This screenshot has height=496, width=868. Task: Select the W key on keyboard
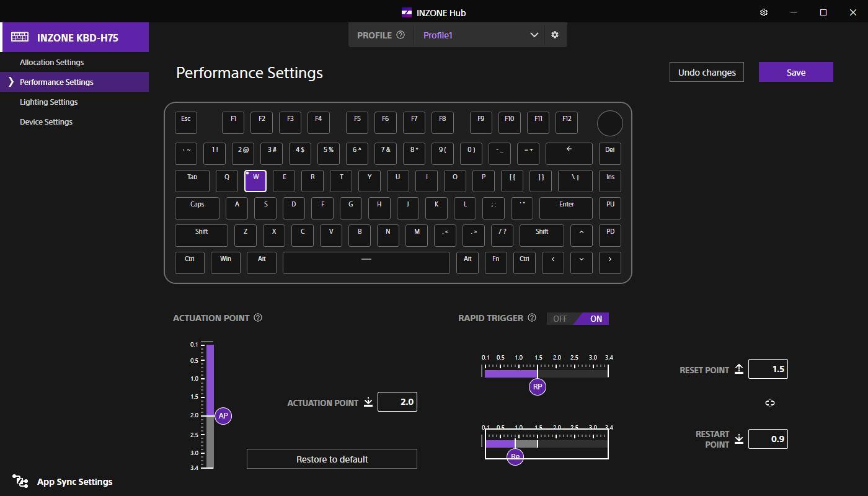pos(255,180)
